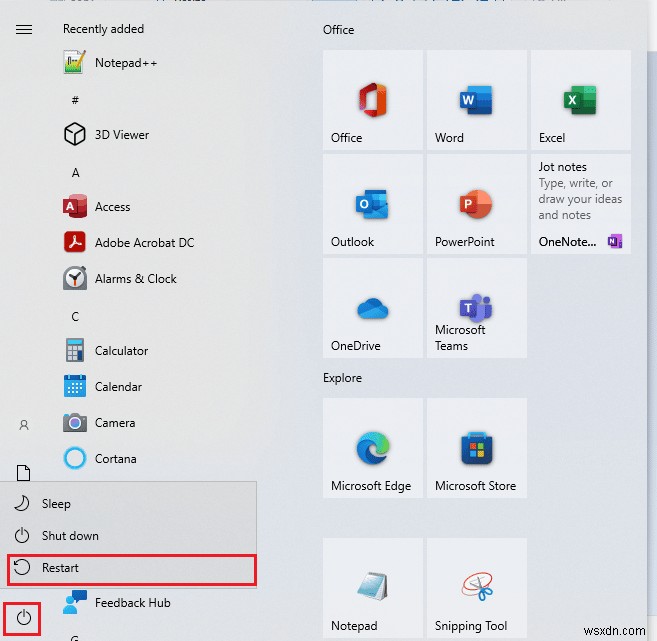Launch the Outlook tile

pos(372,204)
